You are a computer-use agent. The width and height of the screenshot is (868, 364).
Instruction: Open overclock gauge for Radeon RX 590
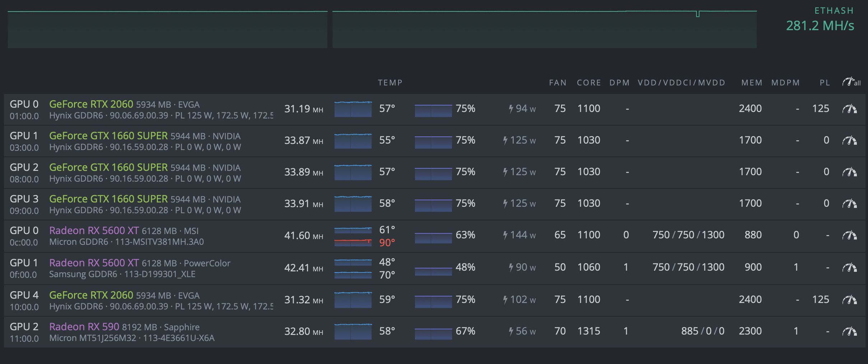pyautogui.click(x=849, y=331)
